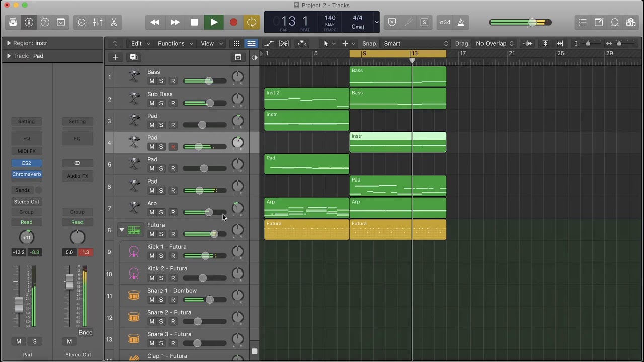The image size is (644, 362).
Task: Open the View menu
Action: click(211, 44)
